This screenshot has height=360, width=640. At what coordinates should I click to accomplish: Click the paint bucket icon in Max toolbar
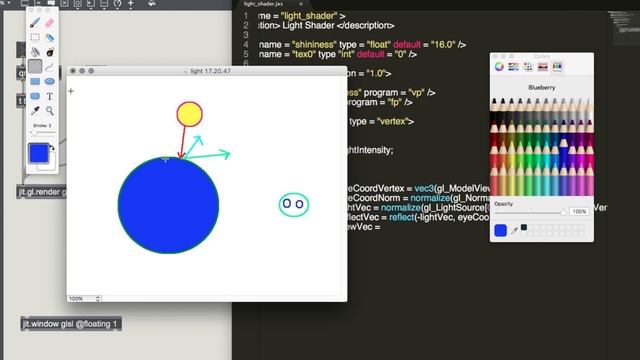[151, 3]
